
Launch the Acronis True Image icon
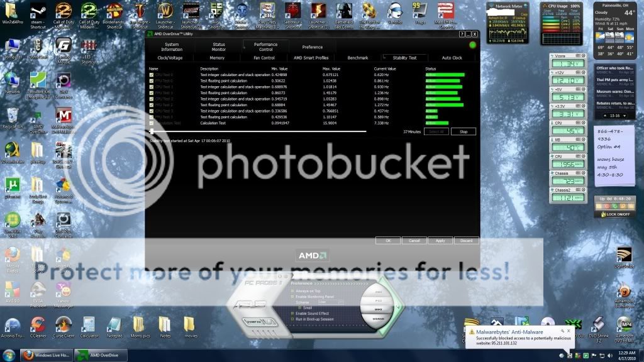[13, 327]
